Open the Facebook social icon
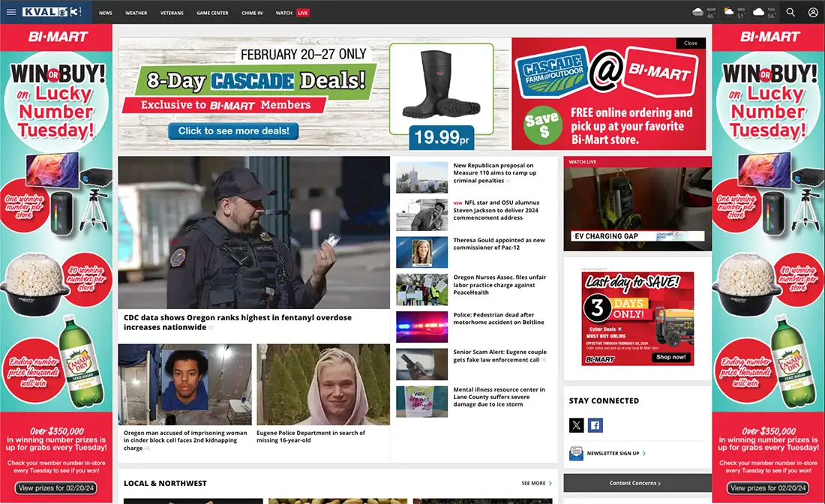Viewport: 825px width, 504px height. (x=595, y=425)
